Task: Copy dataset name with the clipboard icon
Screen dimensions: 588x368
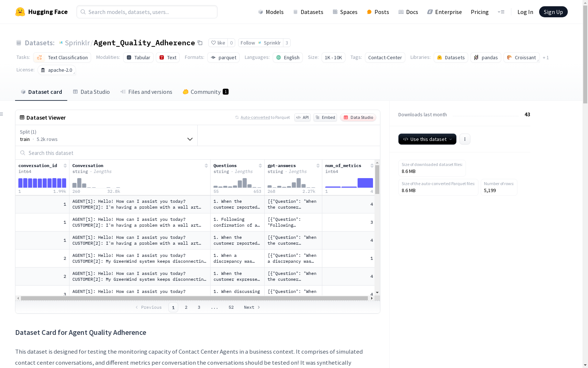Action: (x=200, y=43)
